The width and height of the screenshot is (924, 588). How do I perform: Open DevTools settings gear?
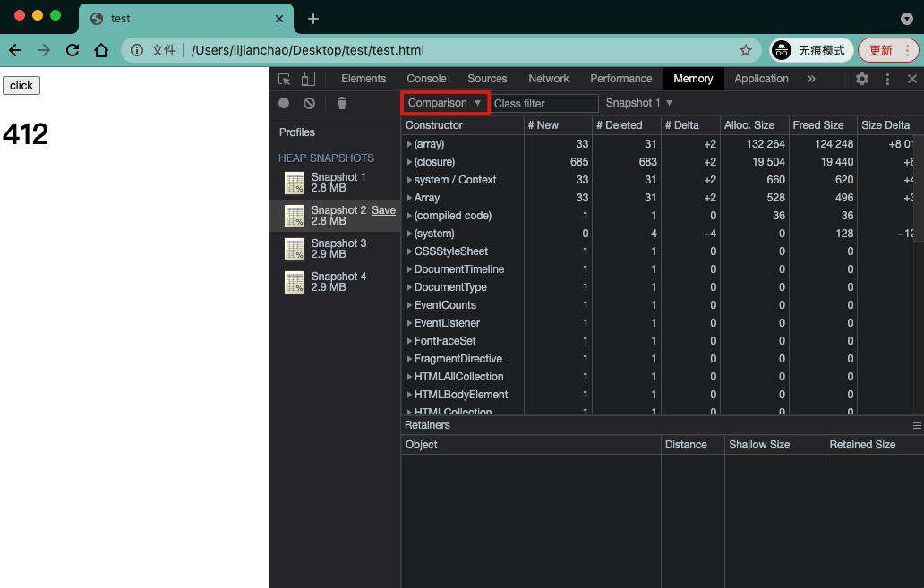861,79
